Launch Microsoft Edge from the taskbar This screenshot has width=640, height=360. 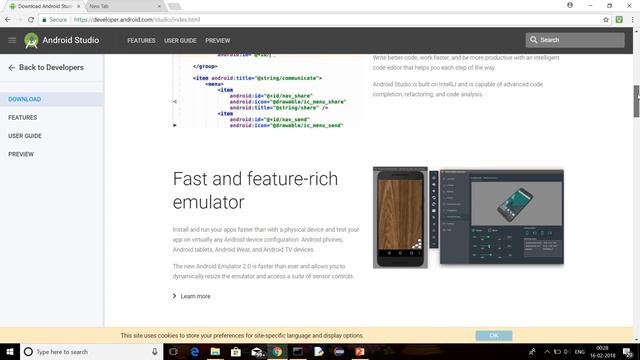pos(195,351)
